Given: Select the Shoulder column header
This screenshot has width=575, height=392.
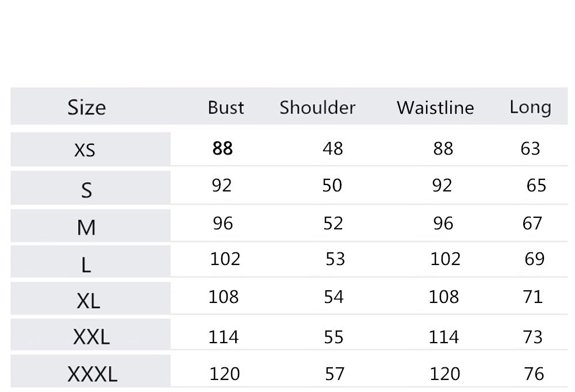Looking at the screenshot, I should [x=317, y=107].
